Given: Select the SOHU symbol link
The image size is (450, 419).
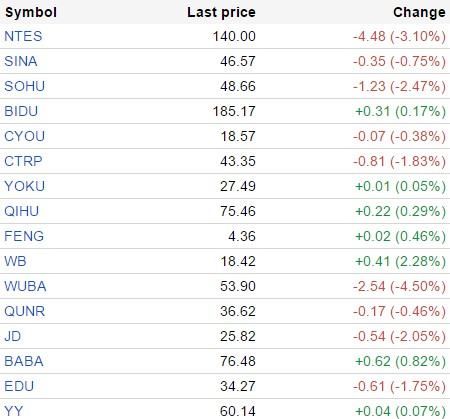Looking at the screenshot, I should [x=24, y=86].
